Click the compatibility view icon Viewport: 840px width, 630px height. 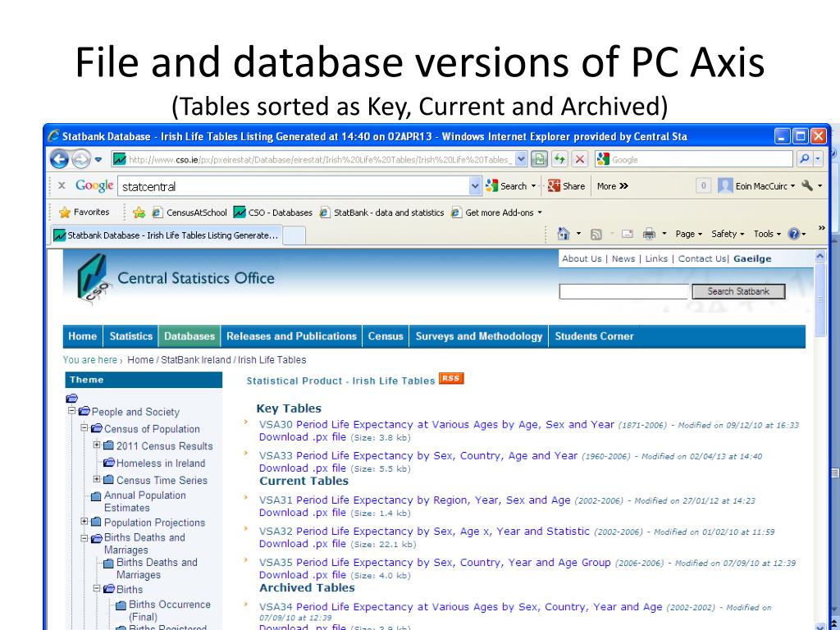pyautogui.click(x=539, y=159)
